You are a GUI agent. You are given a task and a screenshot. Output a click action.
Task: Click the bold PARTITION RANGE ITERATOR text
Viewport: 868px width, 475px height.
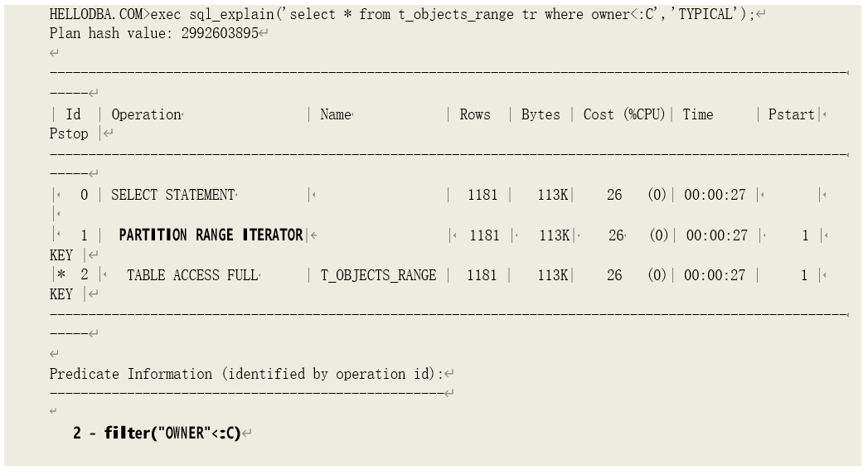211,235
